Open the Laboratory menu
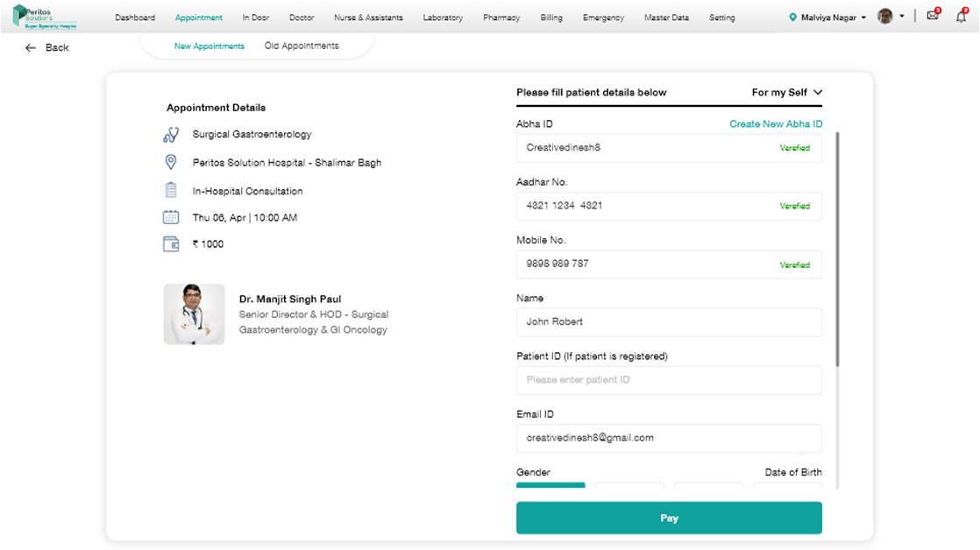 (x=443, y=18)
